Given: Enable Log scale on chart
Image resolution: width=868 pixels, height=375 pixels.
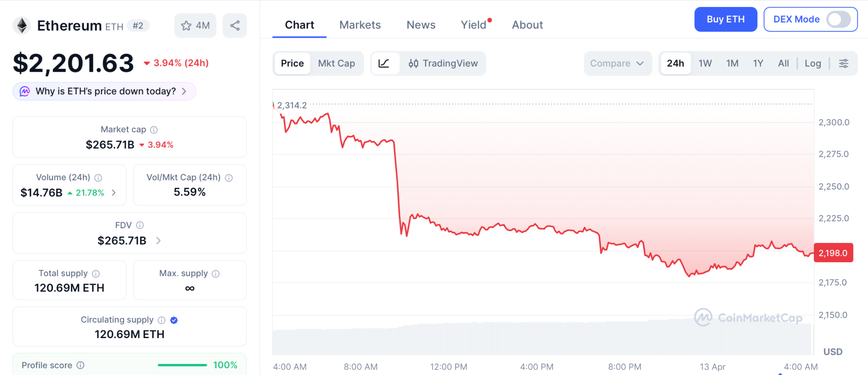Looking at the screenshot, I should click(x=812, y=64).
